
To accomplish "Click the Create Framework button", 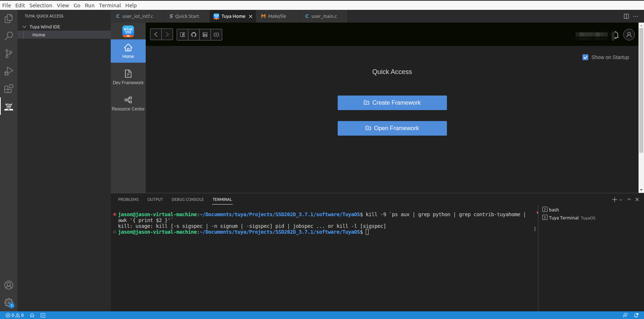I will 392,103.
